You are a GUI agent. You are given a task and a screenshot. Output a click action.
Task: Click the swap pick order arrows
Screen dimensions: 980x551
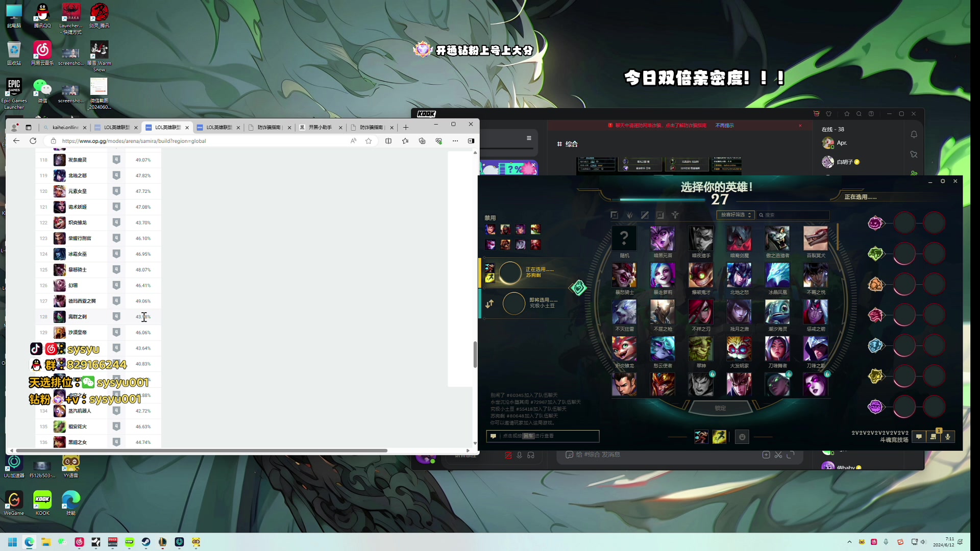(489, 304)
